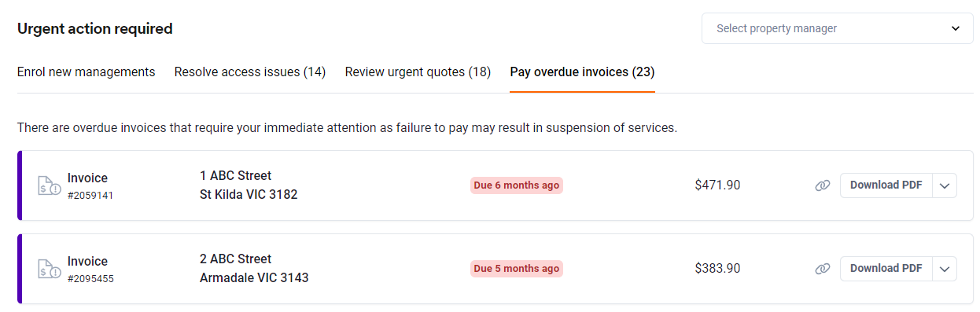Open Resolve access issues (14) tab
This screenshot has height=312, width=980.
250,72
